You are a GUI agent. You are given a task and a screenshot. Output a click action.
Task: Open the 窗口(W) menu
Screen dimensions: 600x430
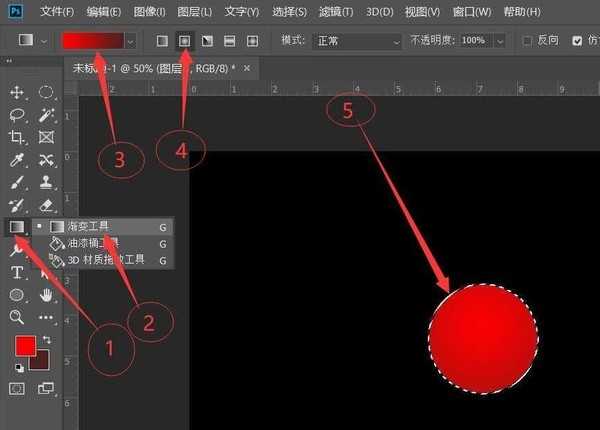(472, 12)
